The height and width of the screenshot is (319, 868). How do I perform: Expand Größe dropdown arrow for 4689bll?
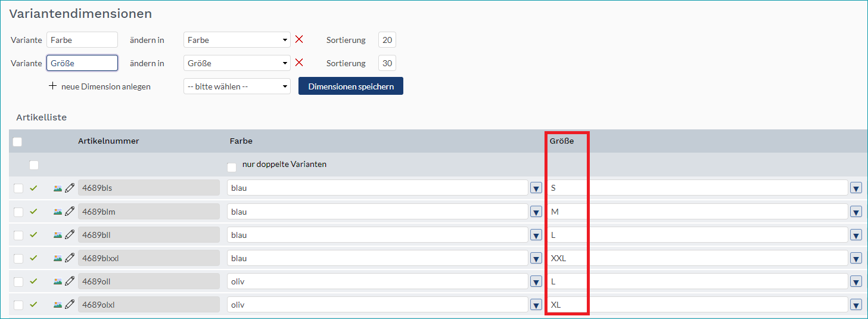856,235
